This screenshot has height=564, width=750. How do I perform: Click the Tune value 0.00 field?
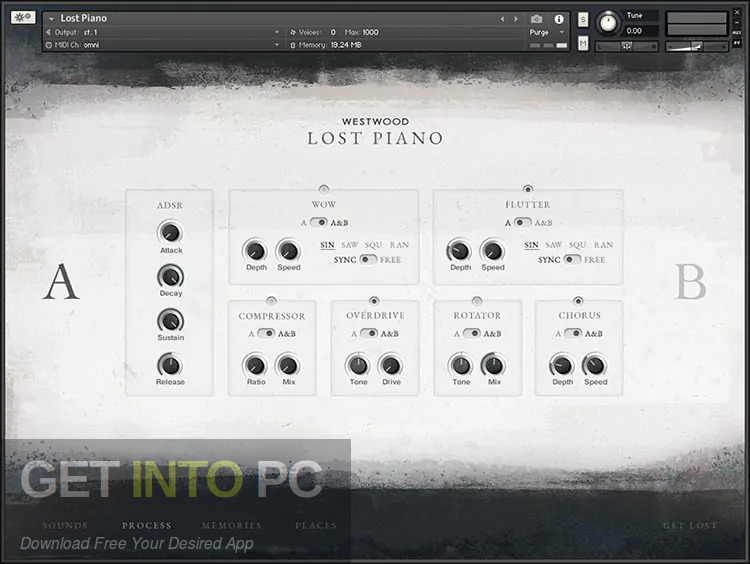[641, 31]
